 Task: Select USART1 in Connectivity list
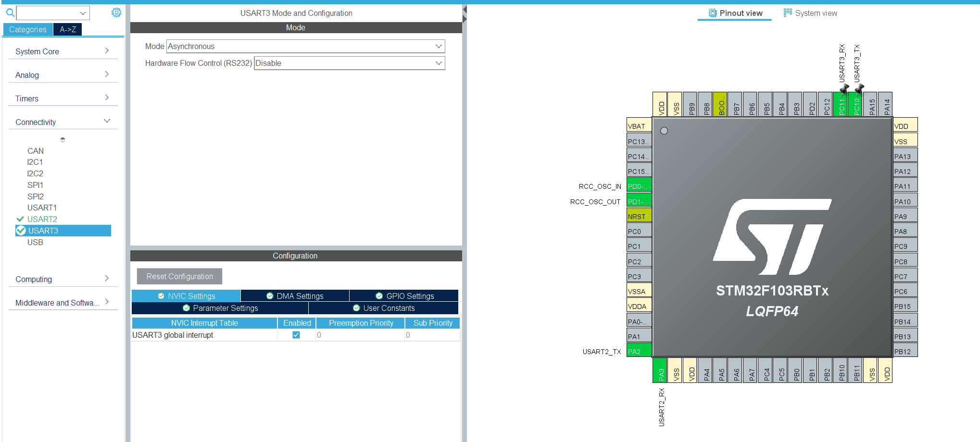[42, 208]
